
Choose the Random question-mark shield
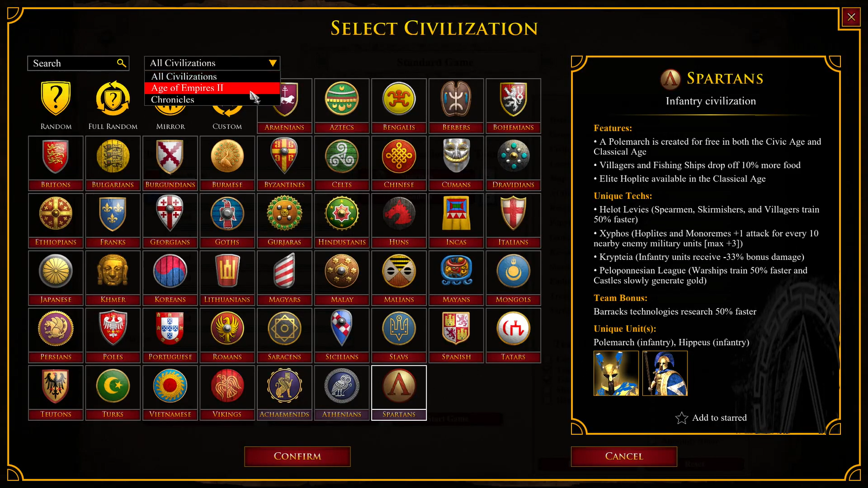point(56,99)
